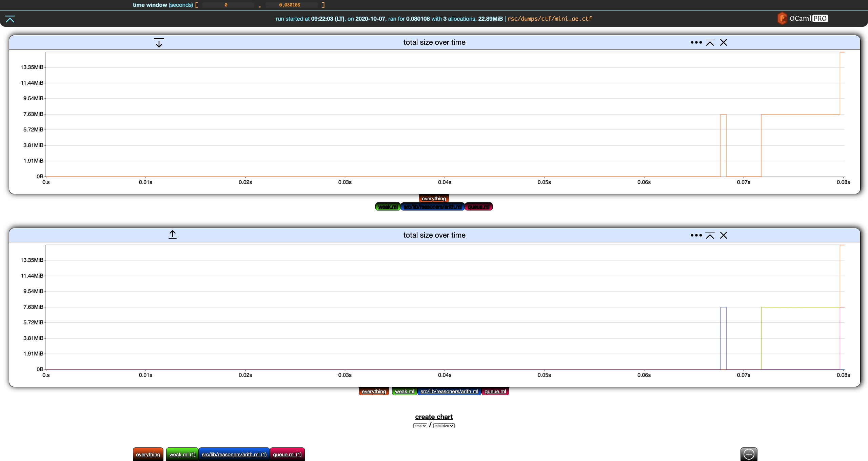Click the second chart's title 'total size over time'
868x461 pixels.
tap(434, 235)
